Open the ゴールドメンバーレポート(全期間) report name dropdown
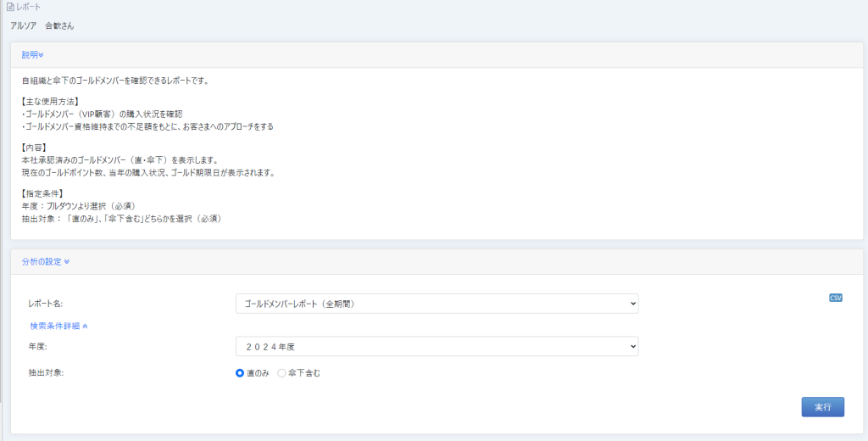The height and width of the screenshot is (441, 868). pyautogui.click(x=436, y=304)
